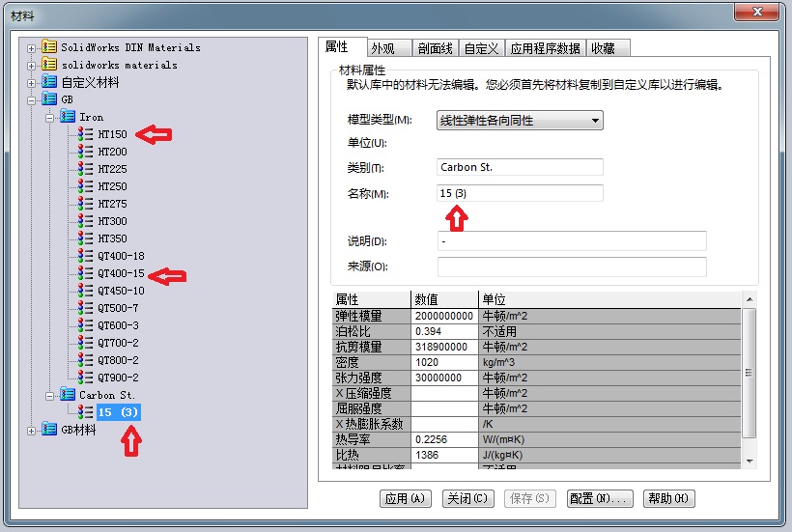The height and width of the screenshot is (532, 792).
Task: Open the 配置(N)... button
Action: 600,498
